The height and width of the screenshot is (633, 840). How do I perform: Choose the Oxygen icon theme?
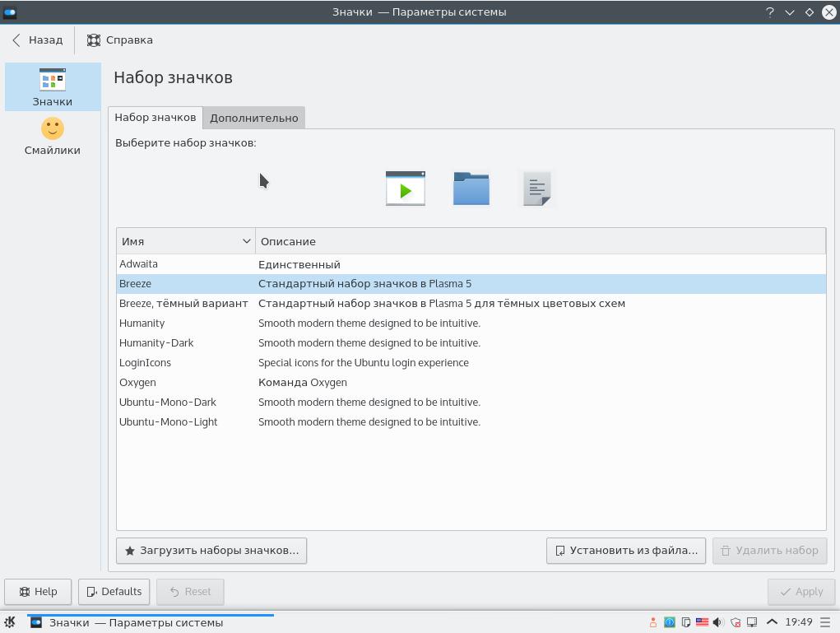[137, 382]
